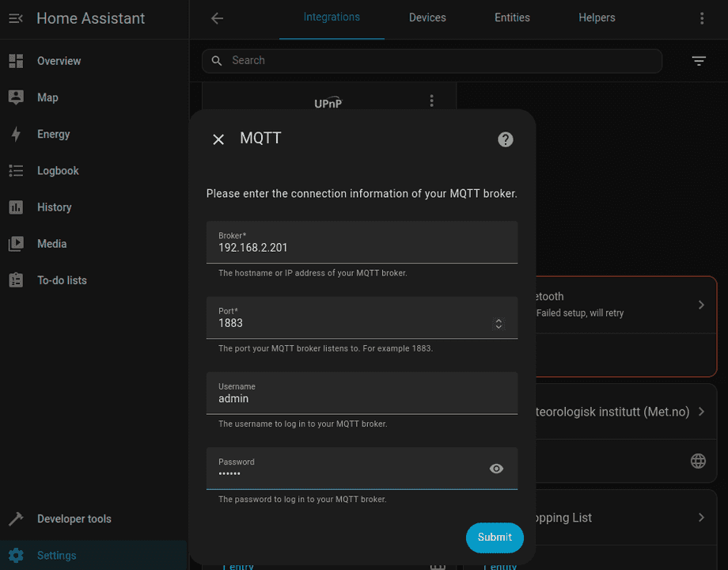Submit the MQTT broker configuration
Image resolution: width=728 pixels, height=570 pixels.
coord(495,538)
